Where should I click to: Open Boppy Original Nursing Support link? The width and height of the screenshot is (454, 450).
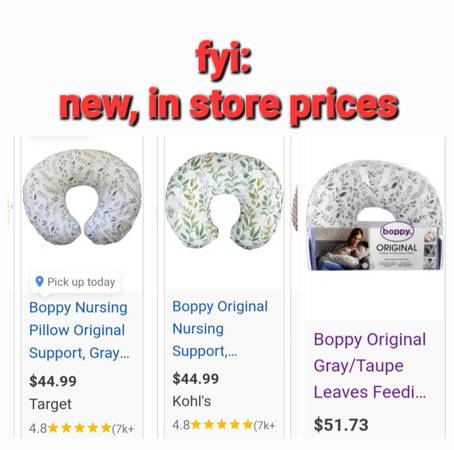pos(220,329)
